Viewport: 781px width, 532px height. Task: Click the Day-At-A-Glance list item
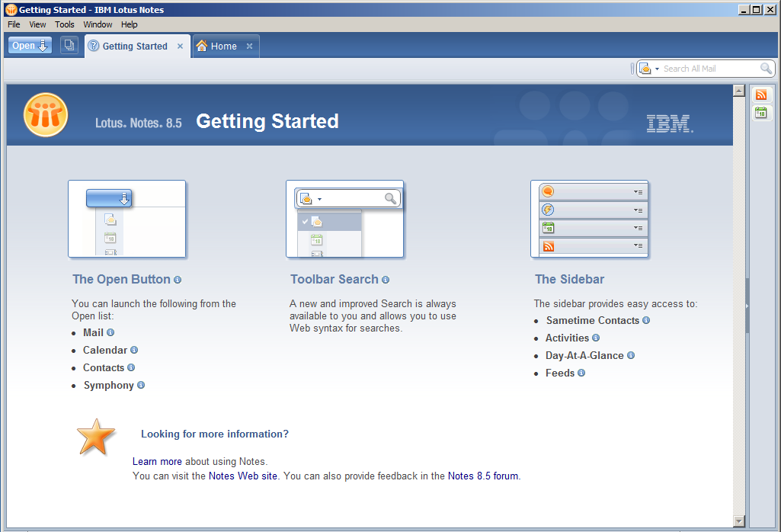click(x=584, y=356)
